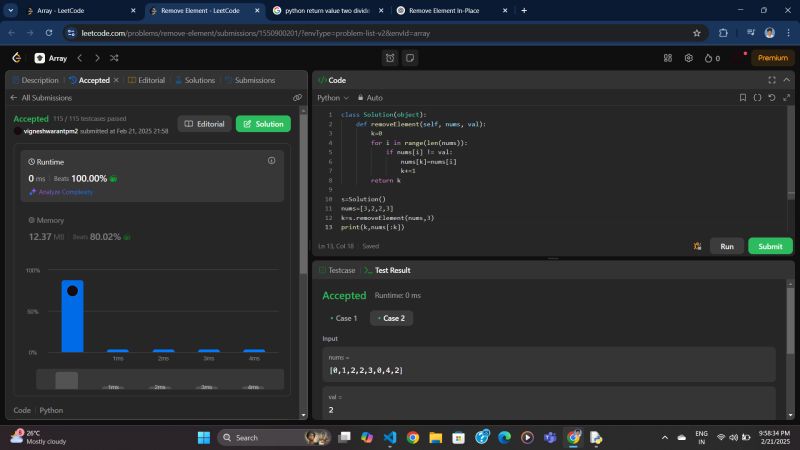Screen dimensions: 800x450
Task: Run the code
Action: click(727, 246)
